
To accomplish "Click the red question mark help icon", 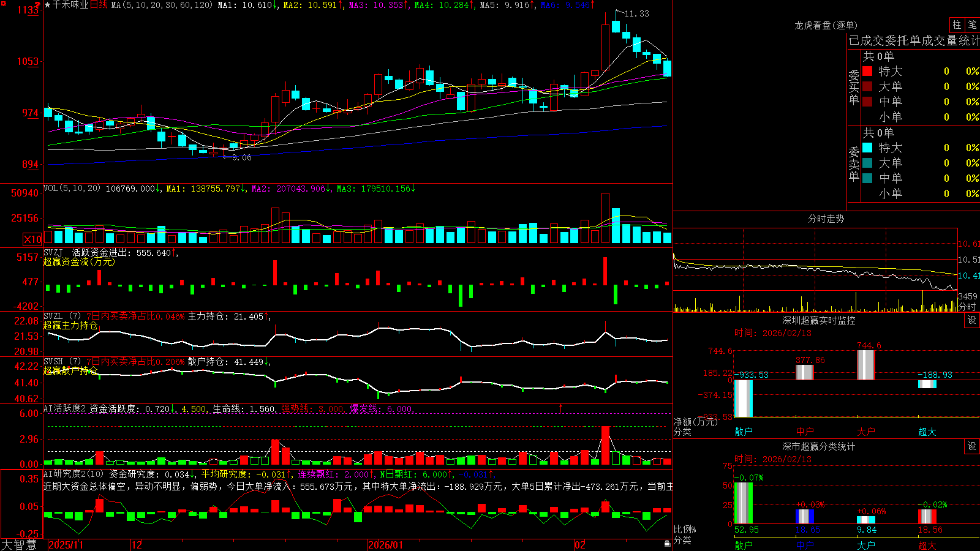I will (x=39, y=6).
